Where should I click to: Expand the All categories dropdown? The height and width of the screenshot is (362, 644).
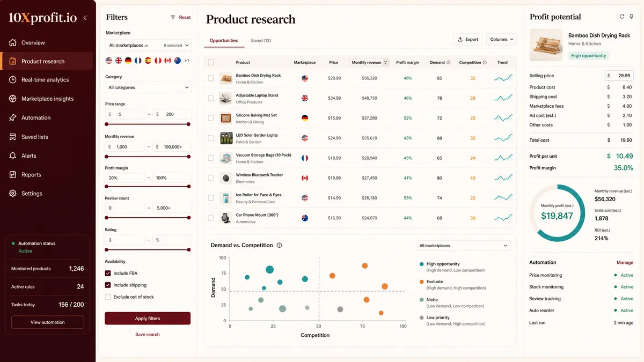pyautogui.click(x=148, y=87)
